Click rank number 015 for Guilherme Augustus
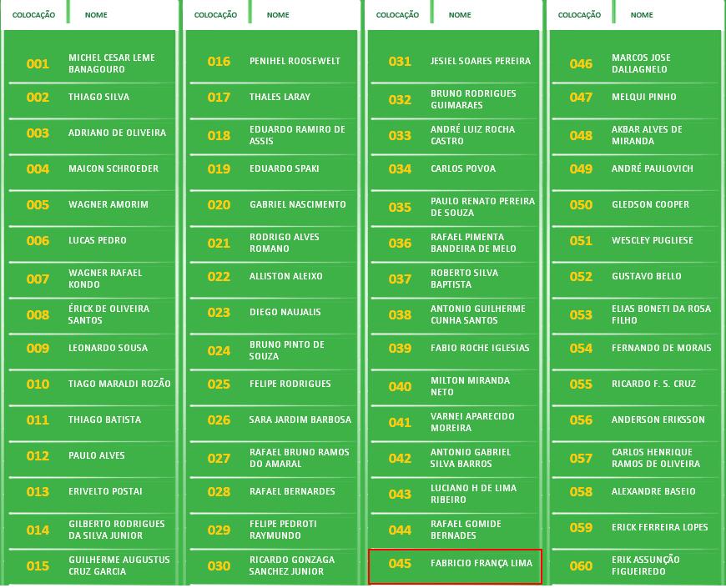Viewport: 726px width, 588px height. pyautogui.click(x=38, y=566)
